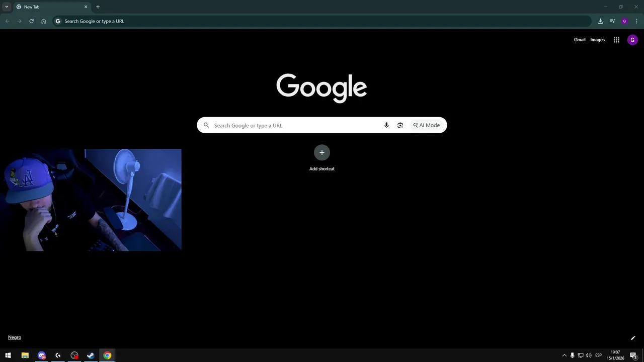The height and width of the screenshot is (362, 644).
Task: Open the clock showing 19:07
Action: tap(615, 355)
